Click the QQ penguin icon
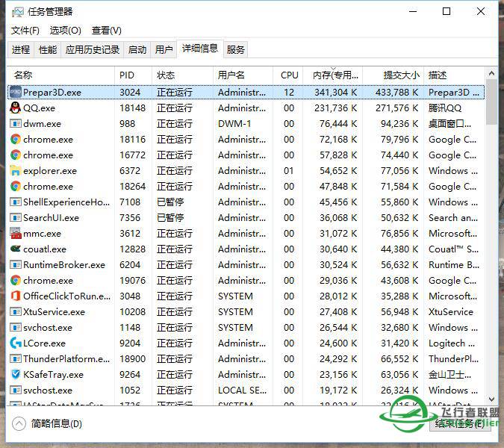The image size is (504, 448). 15,108
